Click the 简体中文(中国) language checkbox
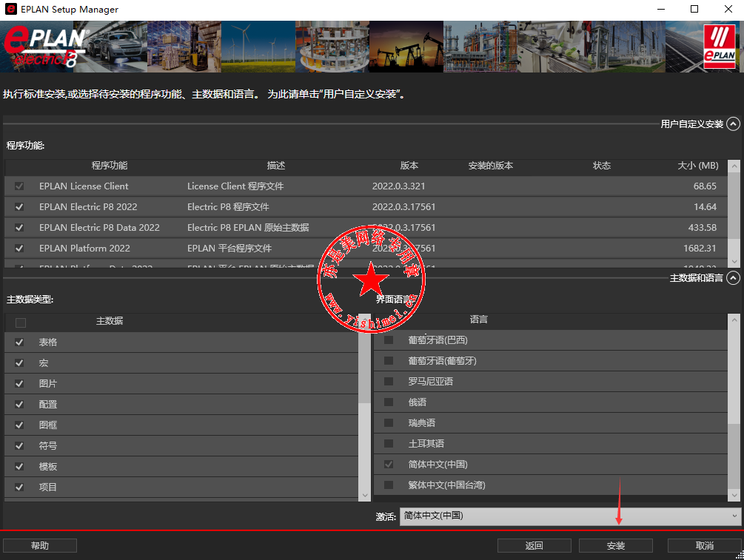The width and height of the screenshot is (744, 560). click(389, 465)
